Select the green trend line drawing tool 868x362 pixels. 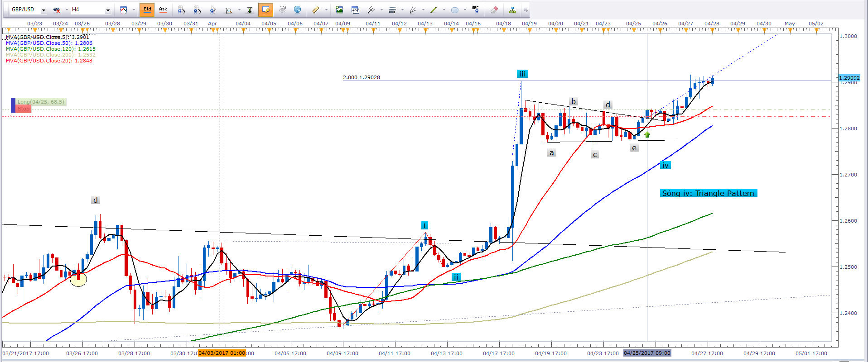[434, 10]
